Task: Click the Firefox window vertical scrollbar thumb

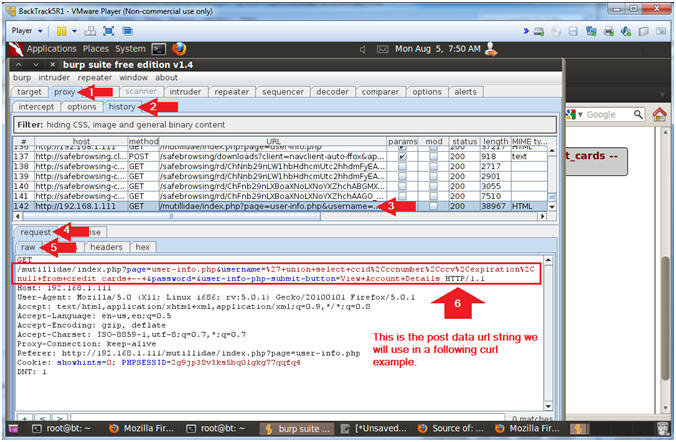Action: pos(667,317)
